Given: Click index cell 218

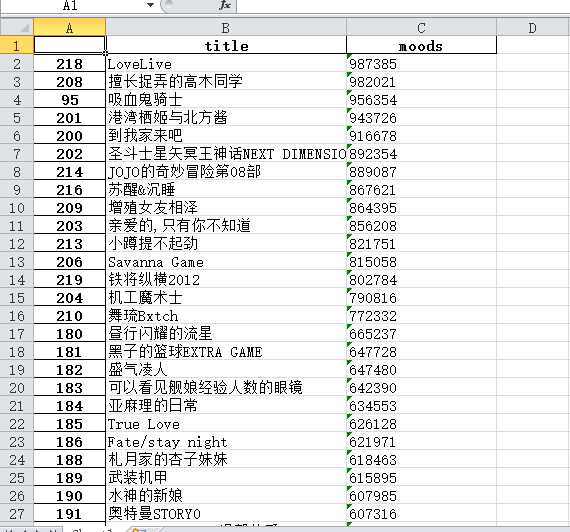Looking at the screenshot, I should point(69,64).
